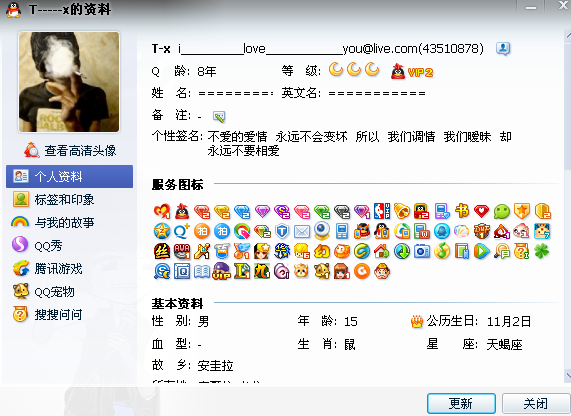Image resolution: width=571 pixels, height=416 pixels.
Task: Minimize the profile window
Action: [x=531, y=7]
